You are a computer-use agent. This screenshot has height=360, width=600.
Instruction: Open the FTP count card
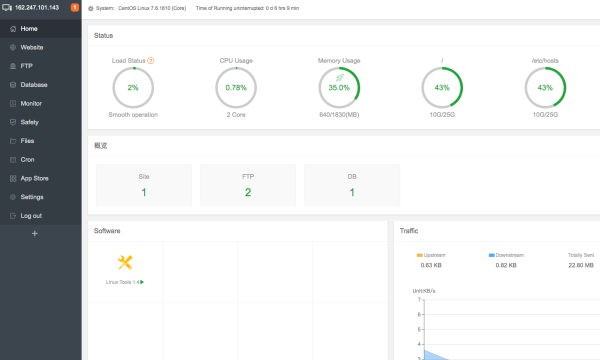(x=248, y=185)
